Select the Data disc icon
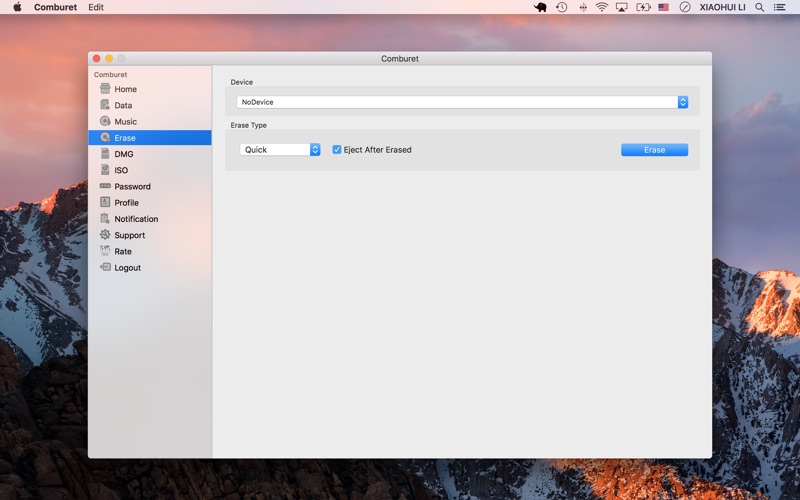Image resolution: width=800 pixels, height=500 pixels. pos(105,105)
